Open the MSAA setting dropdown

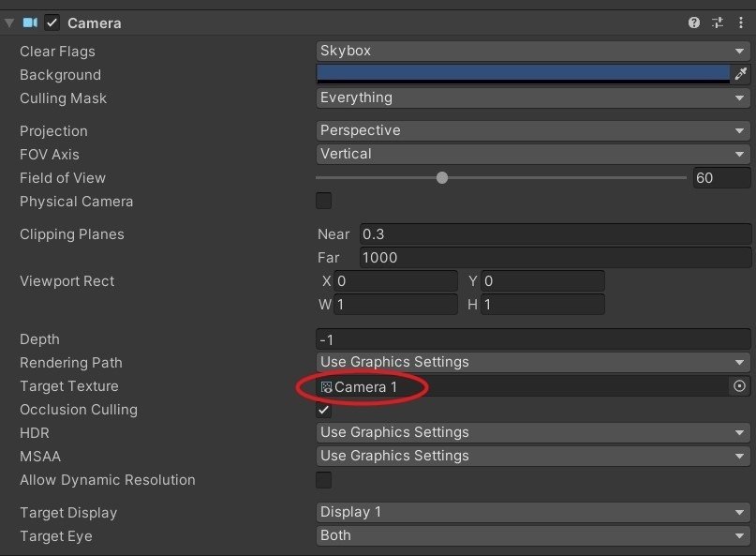pyautogui.click(x=533, y=456)
